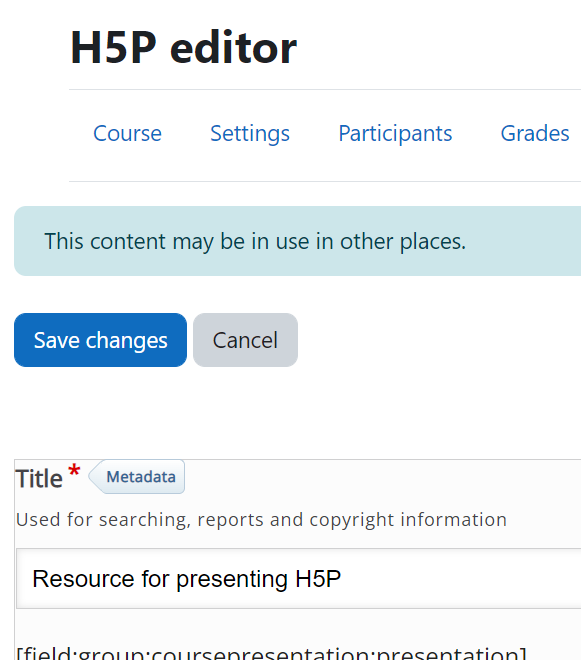Click the Title field label
Image resolution: width=581 pixels, height=660 pixels.
[39, 479]
